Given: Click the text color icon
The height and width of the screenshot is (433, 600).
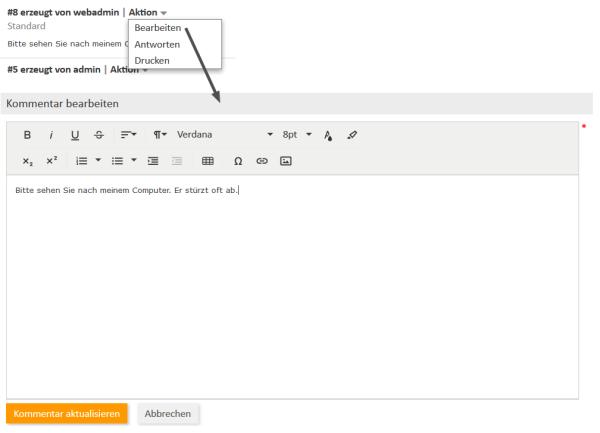Looking at the screenshot, I should pyautogui.click(x=328, y=135).
